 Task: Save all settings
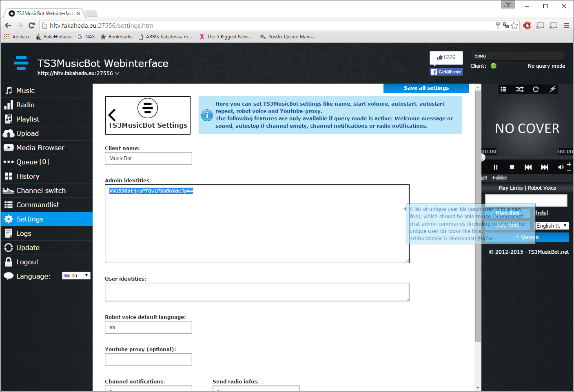pyautogui.click(x=426, y=88)
